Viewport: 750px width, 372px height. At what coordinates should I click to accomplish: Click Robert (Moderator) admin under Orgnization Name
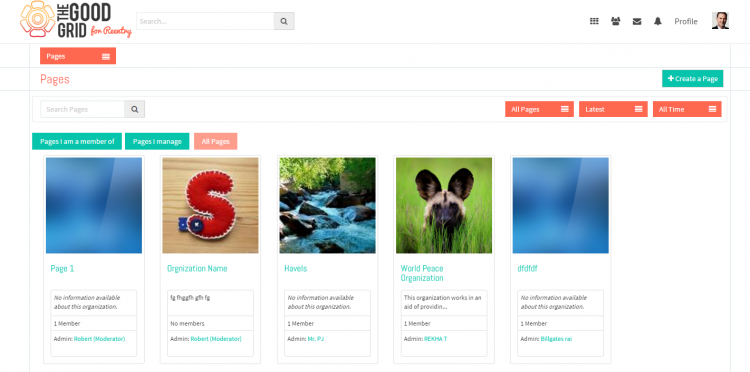click(216, 339)
